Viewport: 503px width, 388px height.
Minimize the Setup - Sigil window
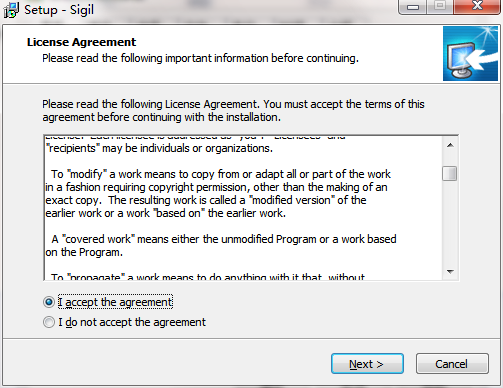tap(413, 7)
